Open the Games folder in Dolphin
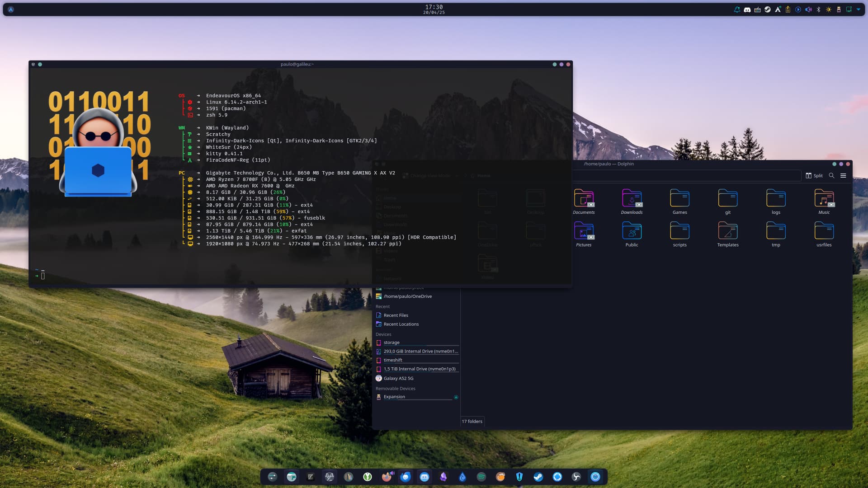Screen dimensions: 868x488 click(679, 202)
